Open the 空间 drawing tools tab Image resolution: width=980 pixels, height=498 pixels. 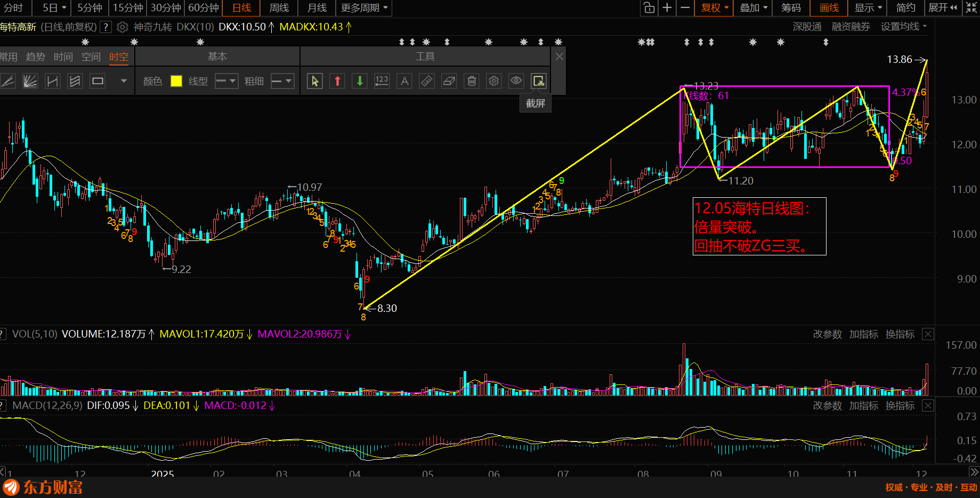pyautogui.click(x=91, y=57)
